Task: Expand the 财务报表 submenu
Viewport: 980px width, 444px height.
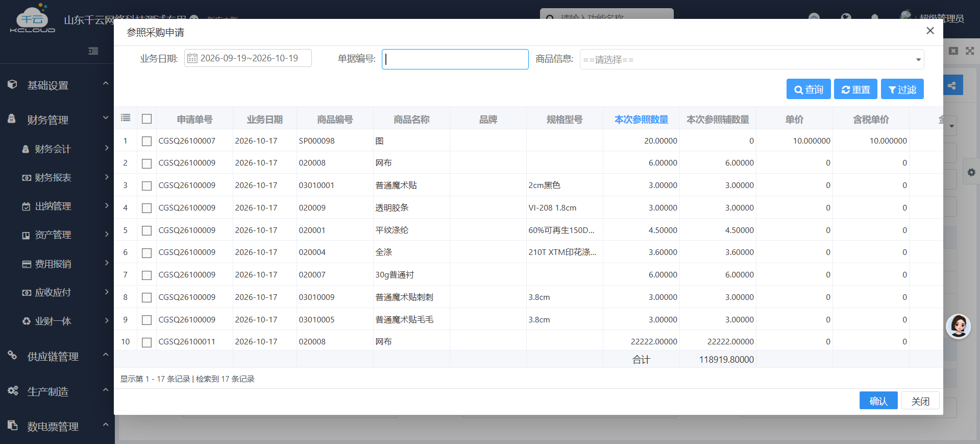Action: [107, 177]
